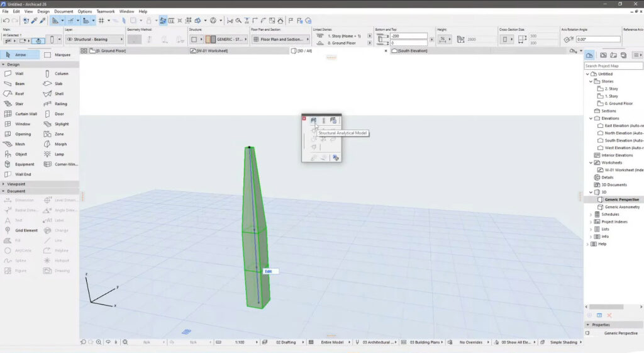
Task: Open the File menu
Action: tap(5, 11)
